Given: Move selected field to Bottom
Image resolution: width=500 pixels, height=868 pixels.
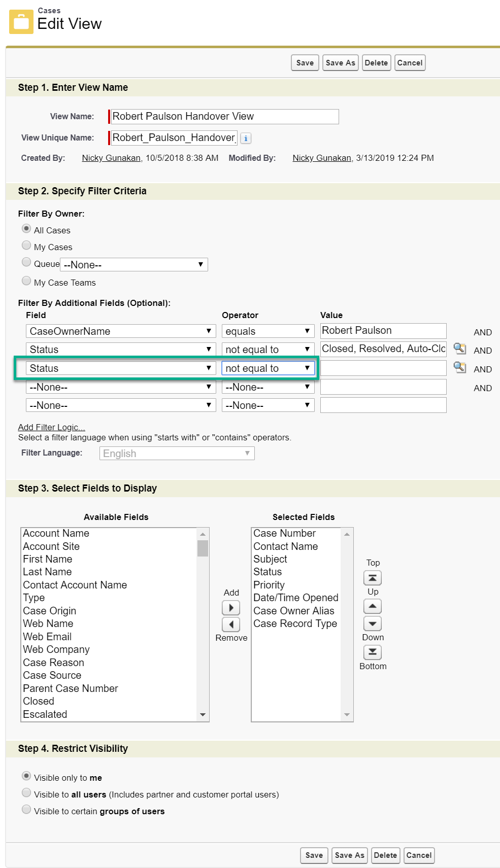Looking at the screenshot, I should pos(373,652).
